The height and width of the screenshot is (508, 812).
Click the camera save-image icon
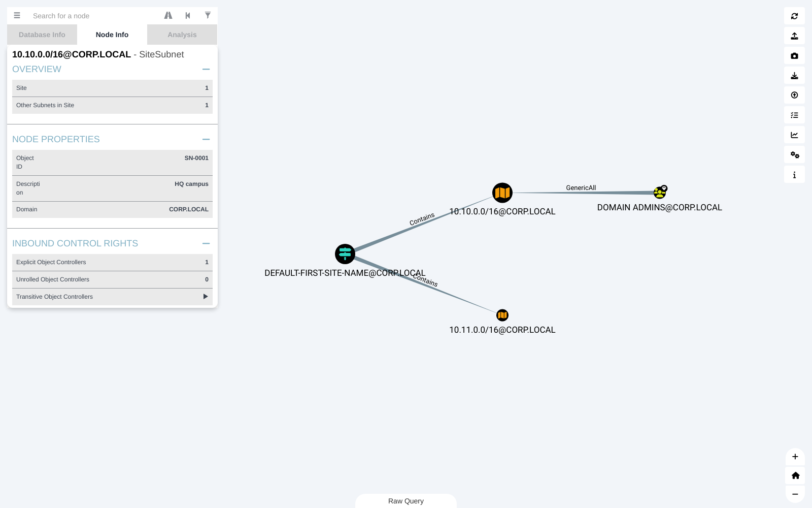click(794, 56)
